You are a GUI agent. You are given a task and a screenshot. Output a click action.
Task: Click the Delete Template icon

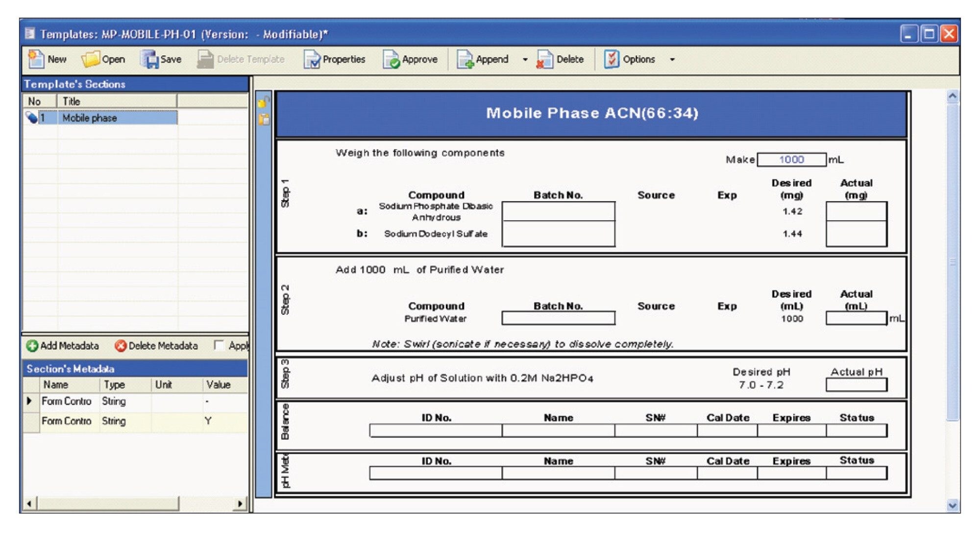205,59
